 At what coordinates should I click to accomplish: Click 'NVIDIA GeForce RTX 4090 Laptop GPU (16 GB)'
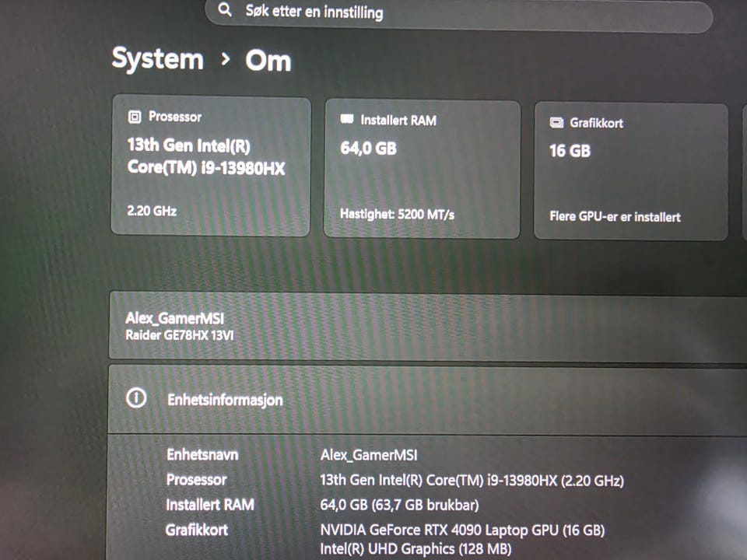tap(462, 530)
